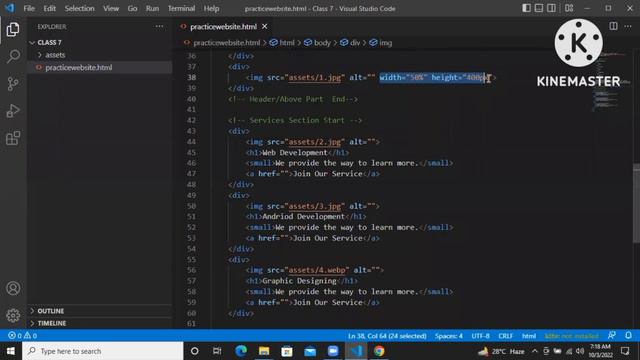Open Cortana circle on taskbar
Screen dimensions: 640x360
(195, 351)
